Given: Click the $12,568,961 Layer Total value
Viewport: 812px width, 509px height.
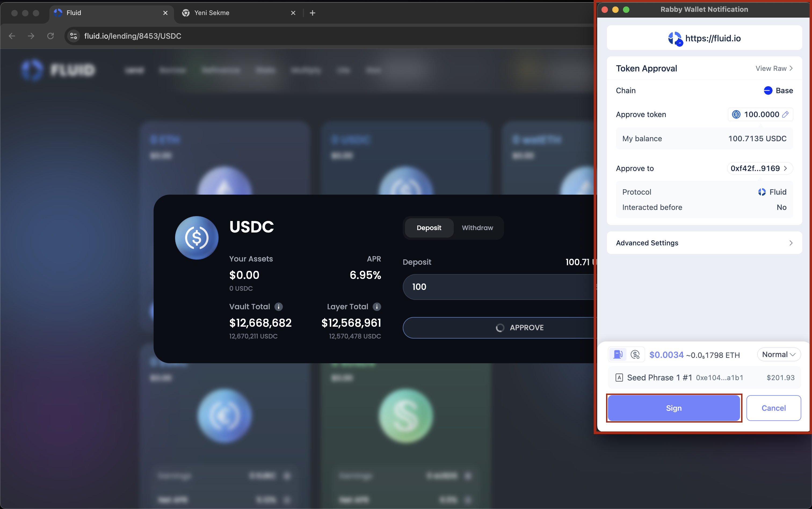Looking at the screenshot, I should (351, 323).
